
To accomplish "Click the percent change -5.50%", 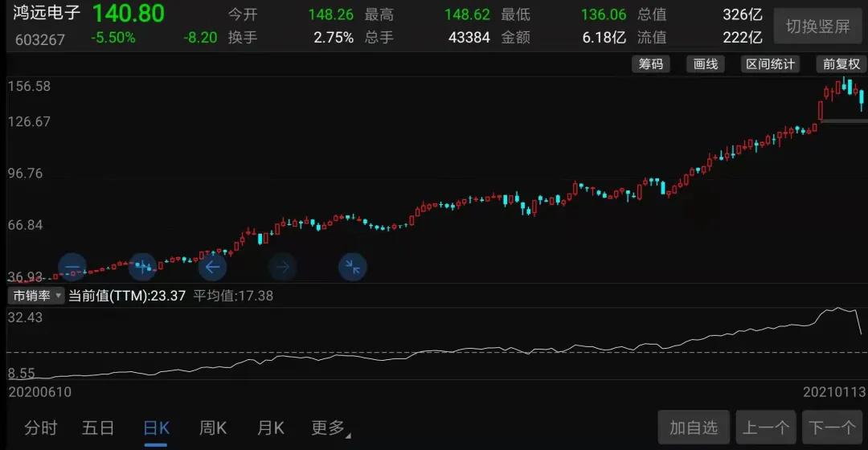I will pyautogui.click(x=113, y=38).
